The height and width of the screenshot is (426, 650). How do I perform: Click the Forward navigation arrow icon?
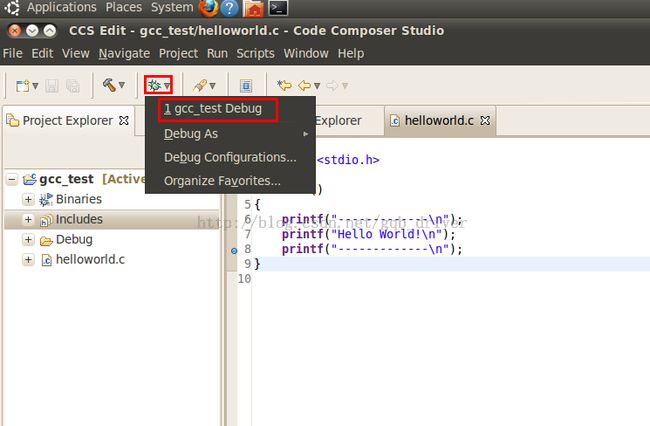tap(332, 86)
